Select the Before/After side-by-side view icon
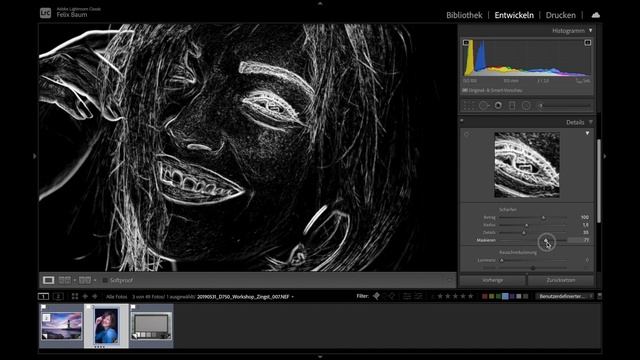The image size is (640, 360). point(64,280)
